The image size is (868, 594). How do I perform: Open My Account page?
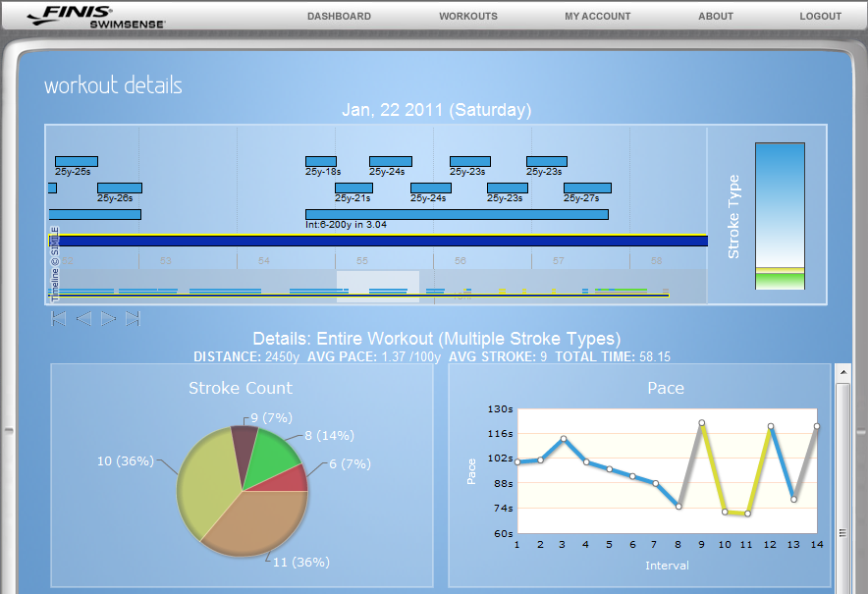click(597, 17)
